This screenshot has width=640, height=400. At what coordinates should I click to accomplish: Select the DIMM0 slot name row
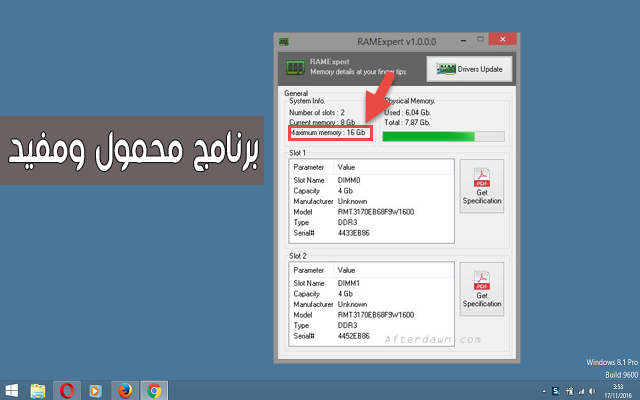coord(371,180)
